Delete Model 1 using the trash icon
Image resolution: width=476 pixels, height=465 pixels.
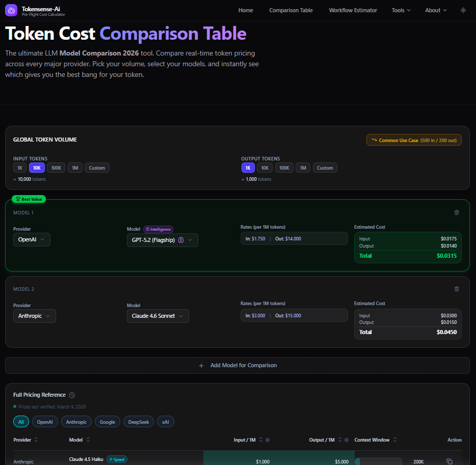click(457, 212)
